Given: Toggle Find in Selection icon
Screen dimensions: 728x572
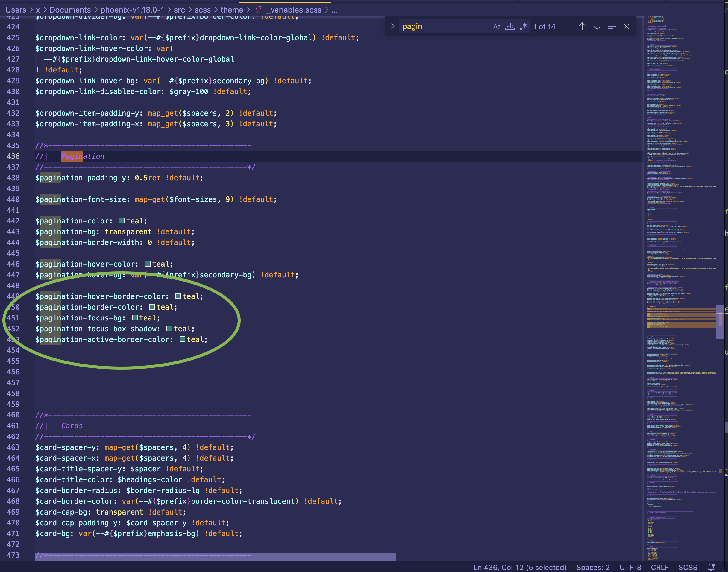Looking at the screenshot, I should (x=612, y=26).
